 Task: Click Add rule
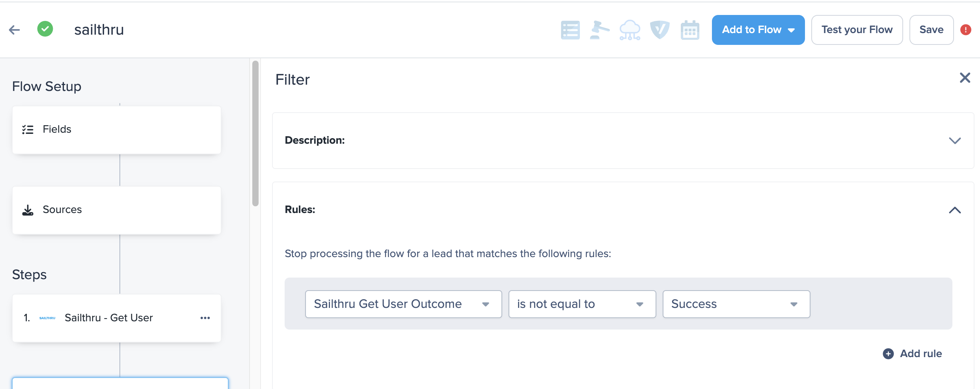coord(913,354)
